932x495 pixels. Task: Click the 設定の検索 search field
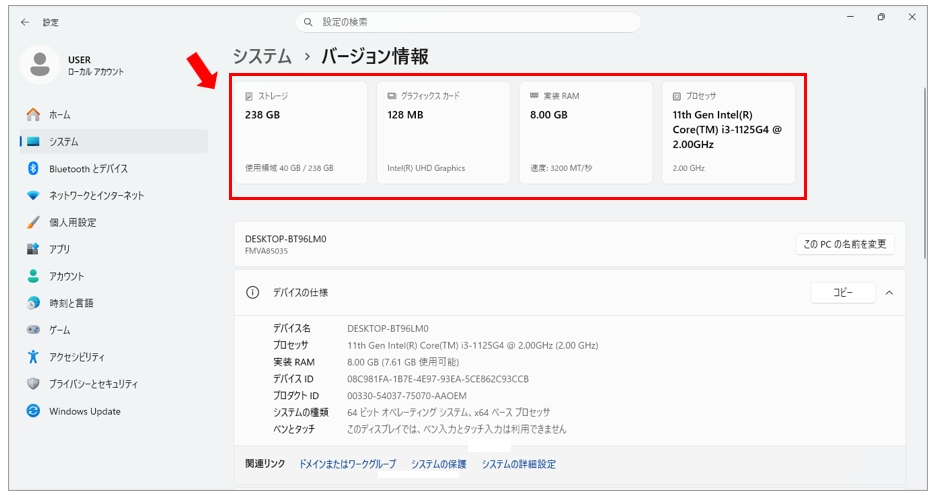(x=468, y=22)
